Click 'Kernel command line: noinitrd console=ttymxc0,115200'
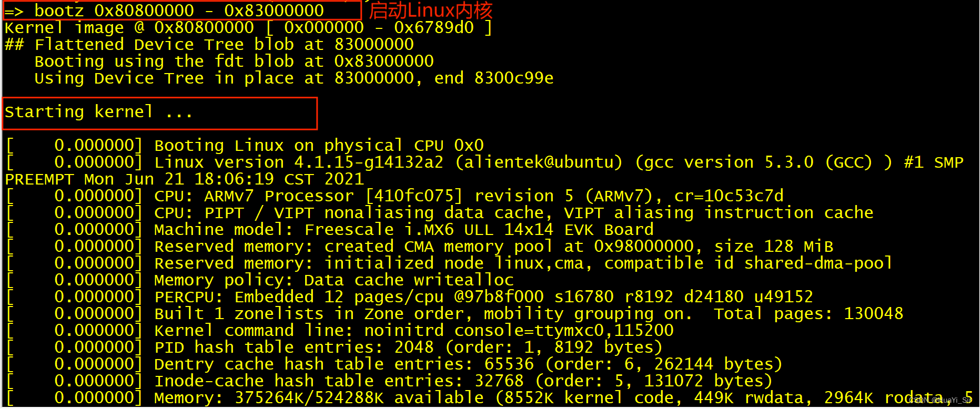The image size is (980, 409). point(414,330)
